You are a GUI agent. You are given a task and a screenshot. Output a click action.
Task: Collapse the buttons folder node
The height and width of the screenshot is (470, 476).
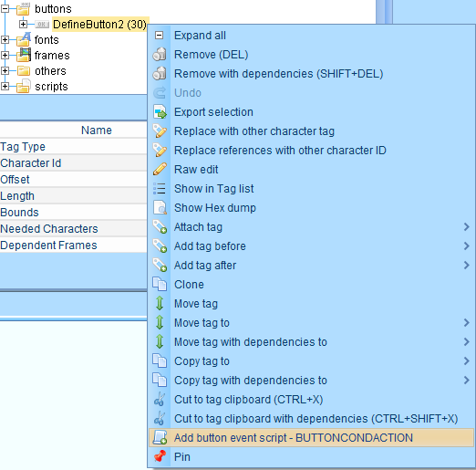5,8
